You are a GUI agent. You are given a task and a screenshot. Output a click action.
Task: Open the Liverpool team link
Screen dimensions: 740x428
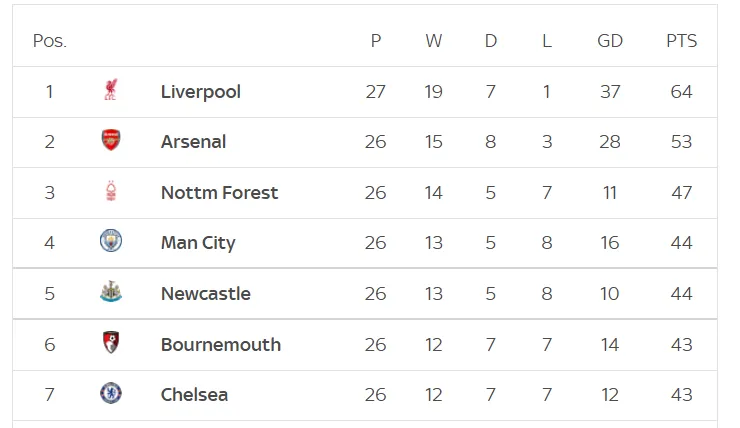pyautogui.click(x=201, y=92)
